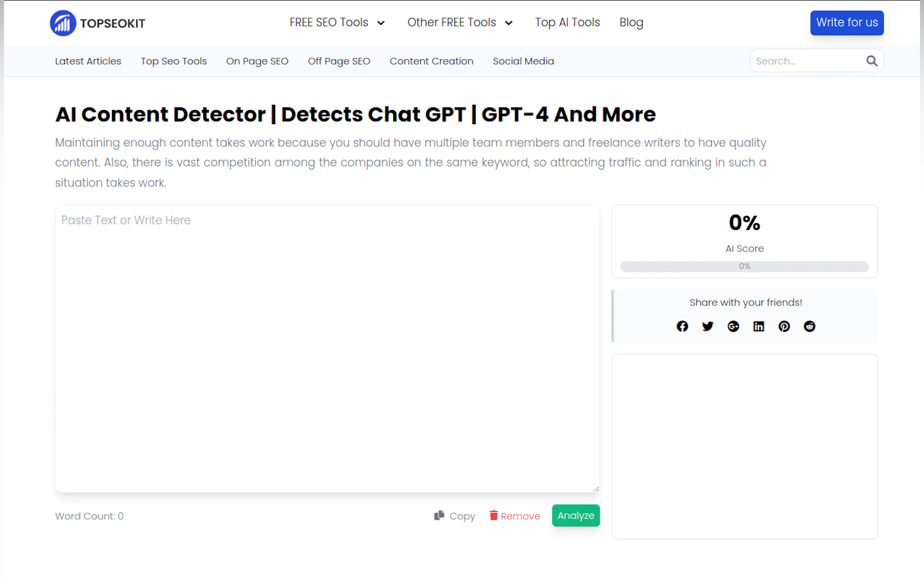Click inside the Paste Text area
Viewport: 924px width, 578px height.
[327, 344]
